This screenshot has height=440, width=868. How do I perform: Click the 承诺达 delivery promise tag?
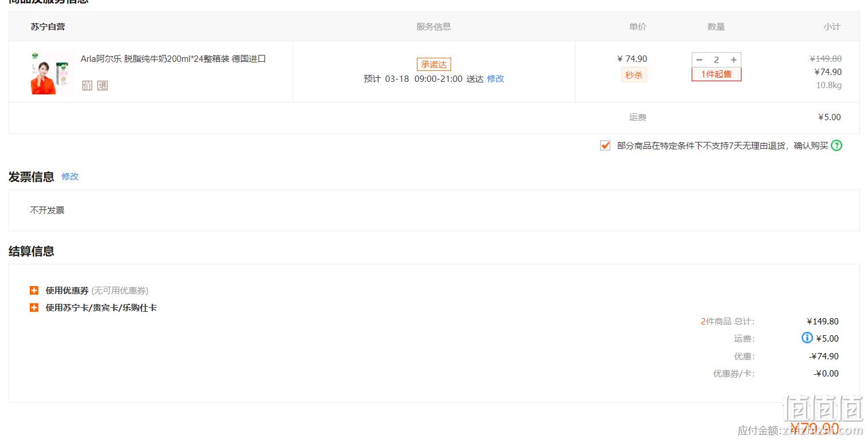433,65
